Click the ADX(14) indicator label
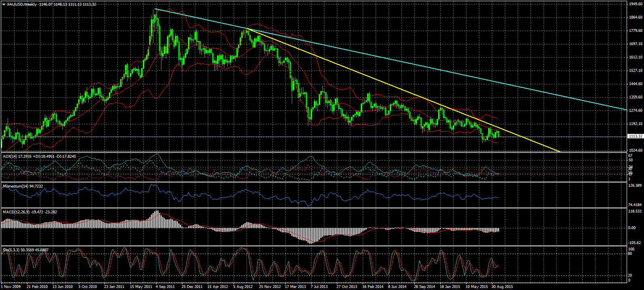 [x=9, y=156]
